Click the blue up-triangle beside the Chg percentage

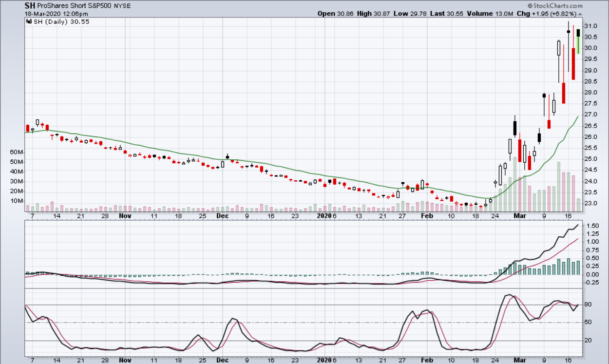click(x=580, y=14)
